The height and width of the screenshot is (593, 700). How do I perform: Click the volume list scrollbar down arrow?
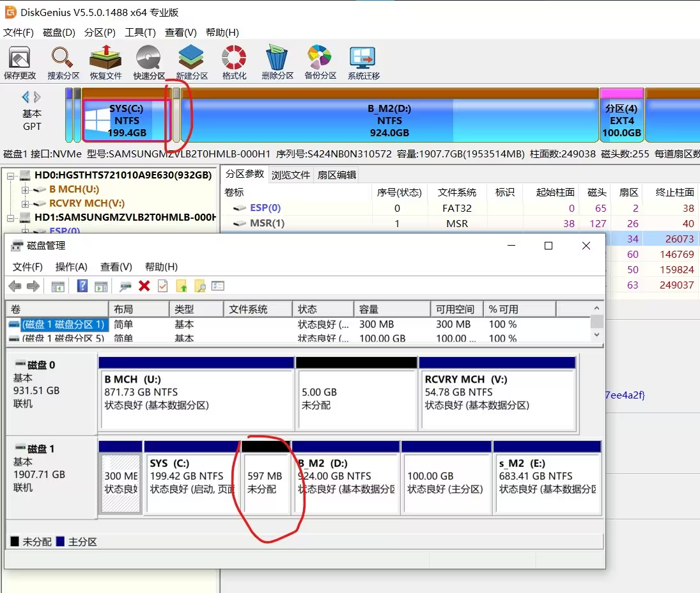tap(596, 335)
